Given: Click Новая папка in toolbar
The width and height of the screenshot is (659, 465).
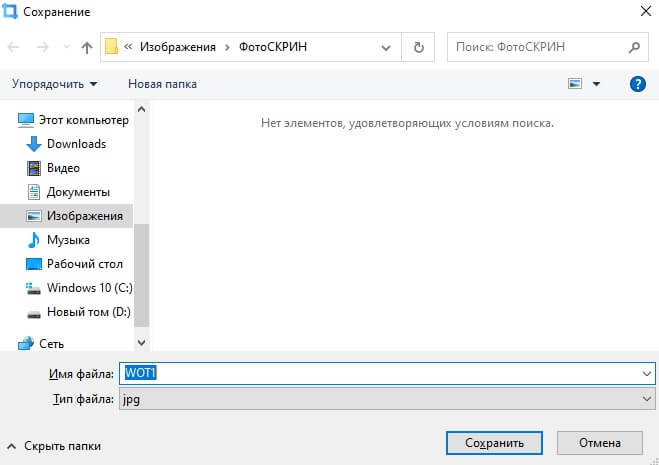Looking at the screenshot, I should tap(162, 84).
